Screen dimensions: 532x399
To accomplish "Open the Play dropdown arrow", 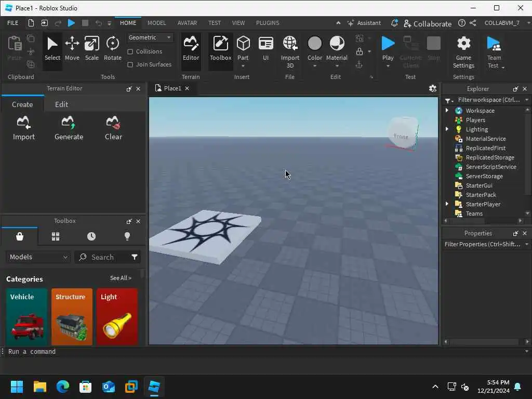I will click(x=388, y=66).
